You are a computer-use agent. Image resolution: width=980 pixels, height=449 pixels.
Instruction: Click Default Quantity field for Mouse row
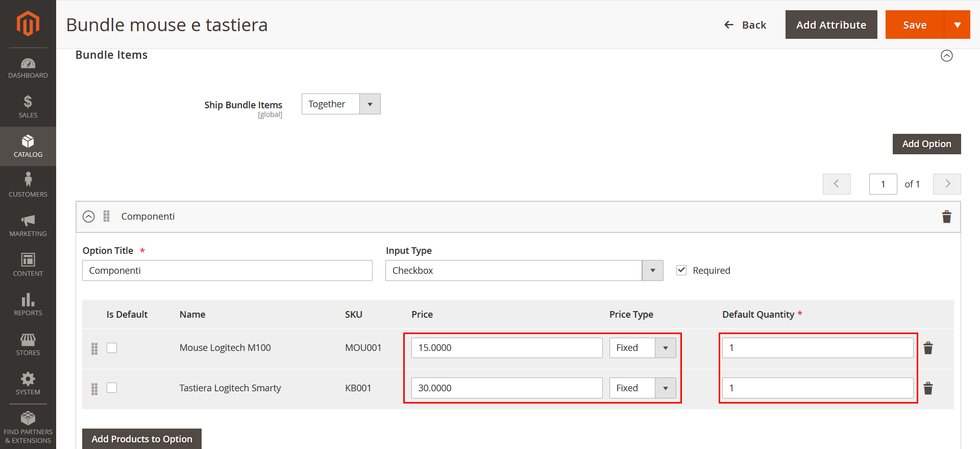click(818, 348)
